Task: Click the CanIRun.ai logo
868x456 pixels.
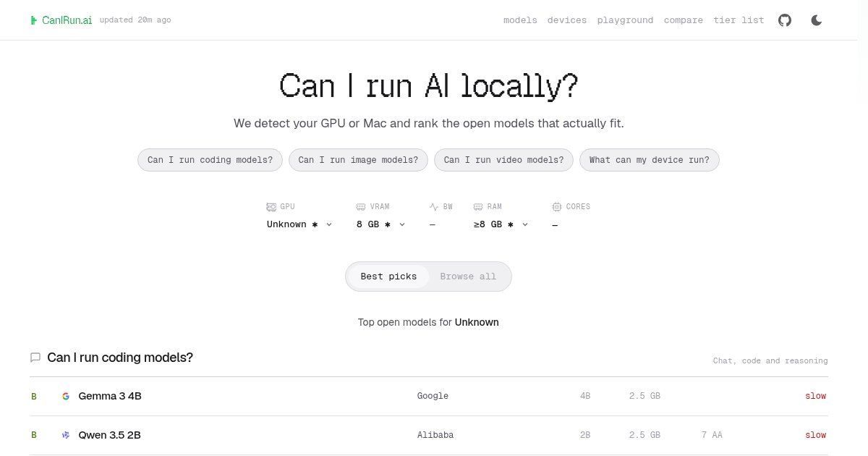Action: click(x=61, y=20)
